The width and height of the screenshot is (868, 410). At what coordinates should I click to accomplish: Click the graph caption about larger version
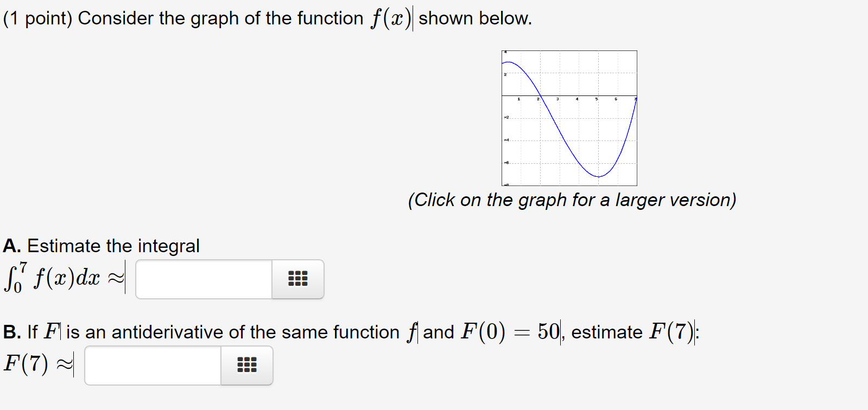point(572,200)
